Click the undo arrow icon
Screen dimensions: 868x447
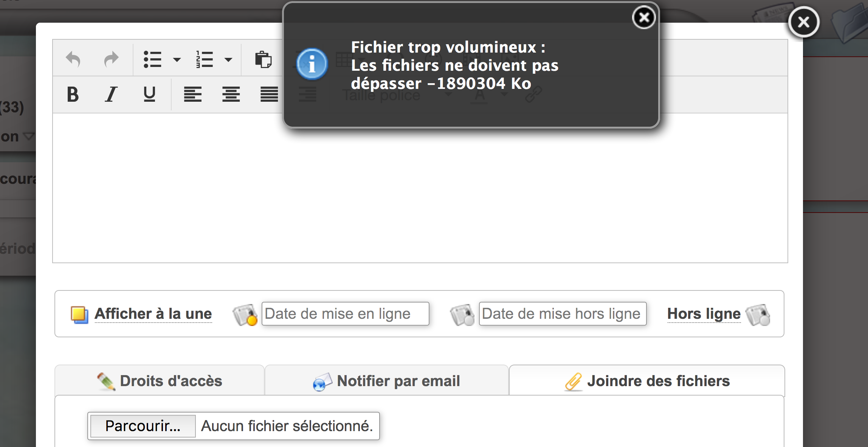click(73, 59)
